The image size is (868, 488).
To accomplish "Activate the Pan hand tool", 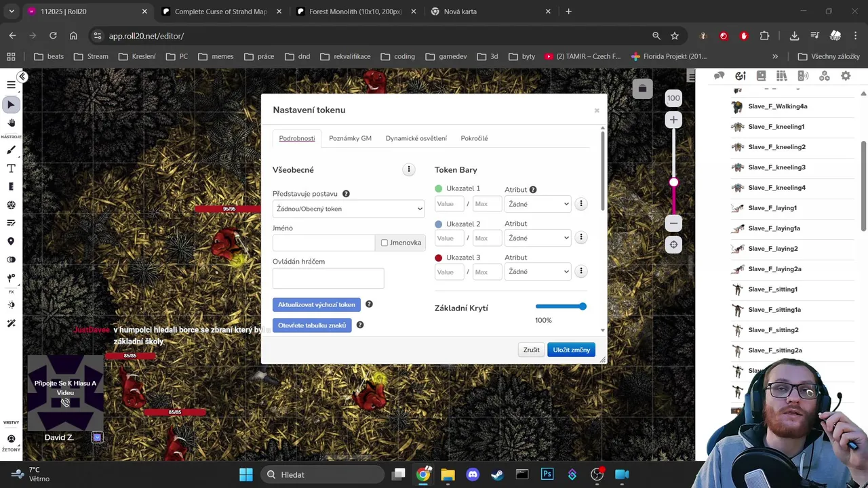I will point(11,123).
